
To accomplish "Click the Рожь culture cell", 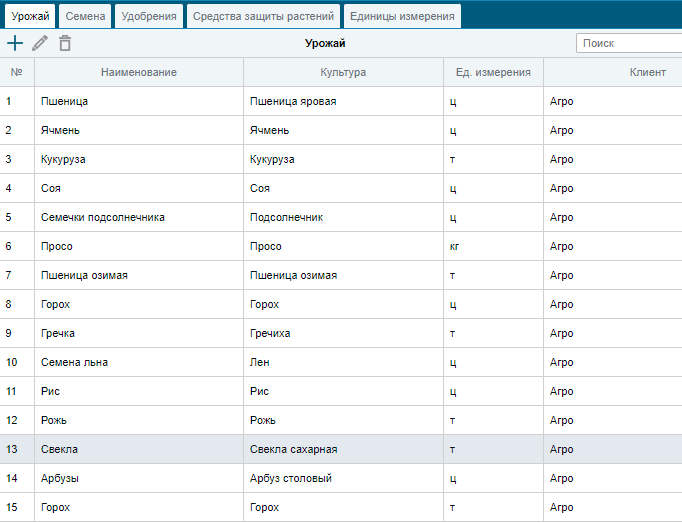I will pos(343,420).
